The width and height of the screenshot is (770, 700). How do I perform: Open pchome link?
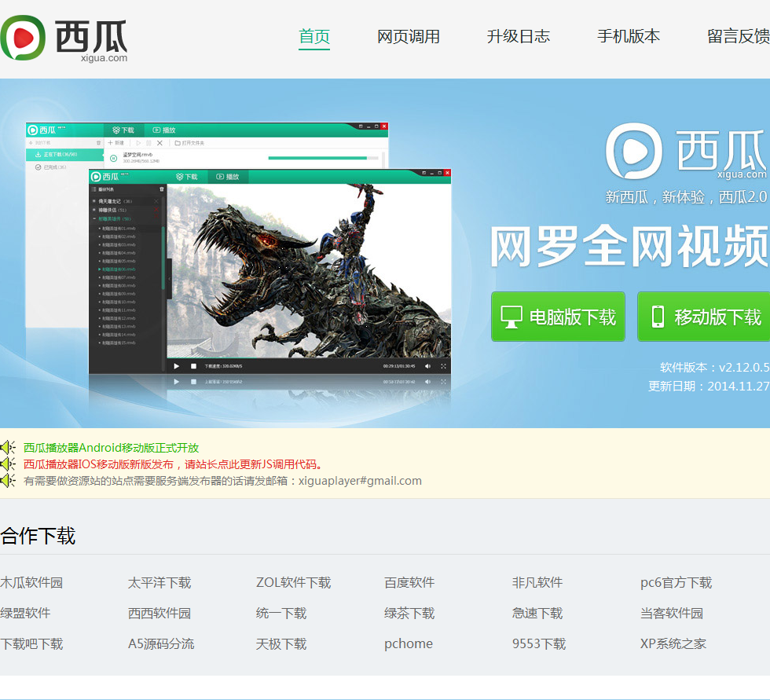(x=409, y=643)
